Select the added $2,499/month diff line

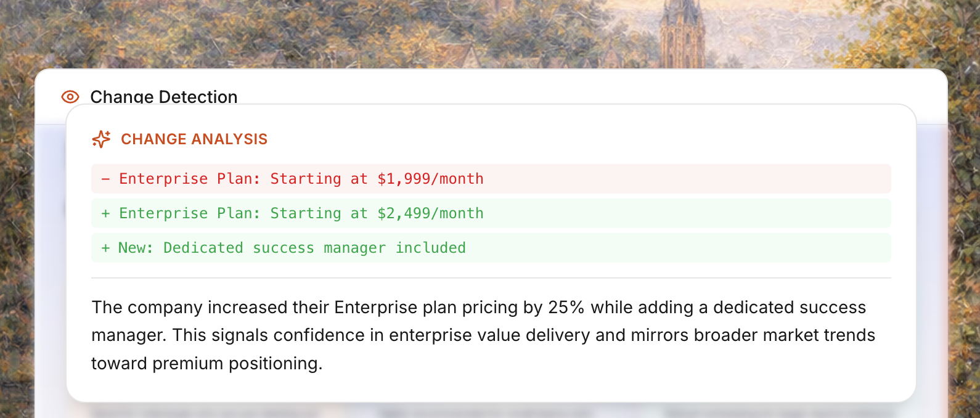491,213
